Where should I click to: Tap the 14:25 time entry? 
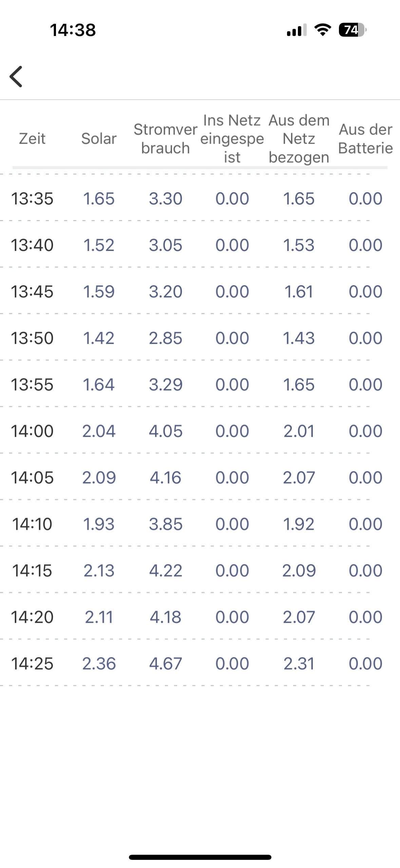pyautogui.click(x=32, y=664)
